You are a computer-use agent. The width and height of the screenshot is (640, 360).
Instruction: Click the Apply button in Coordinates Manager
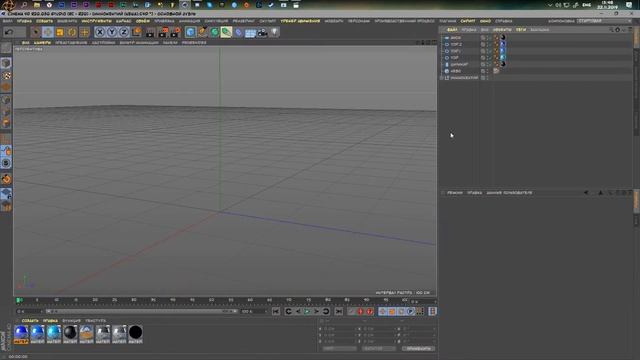pyautogui.click(x=418, y=349)
